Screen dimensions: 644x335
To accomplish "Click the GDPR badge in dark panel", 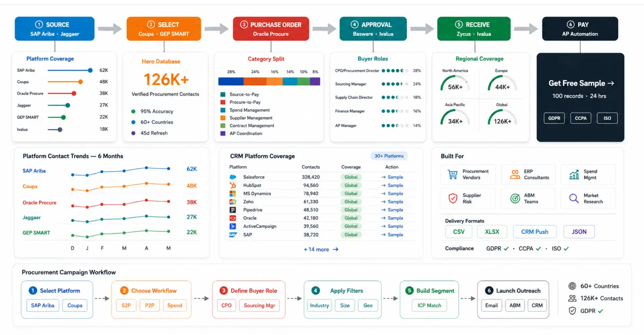I will pos(554,118).
